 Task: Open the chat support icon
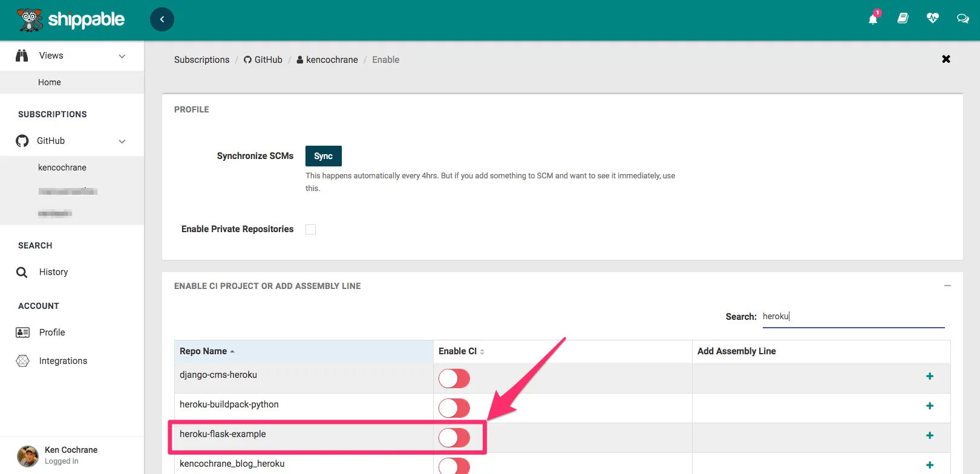point(962,19)
